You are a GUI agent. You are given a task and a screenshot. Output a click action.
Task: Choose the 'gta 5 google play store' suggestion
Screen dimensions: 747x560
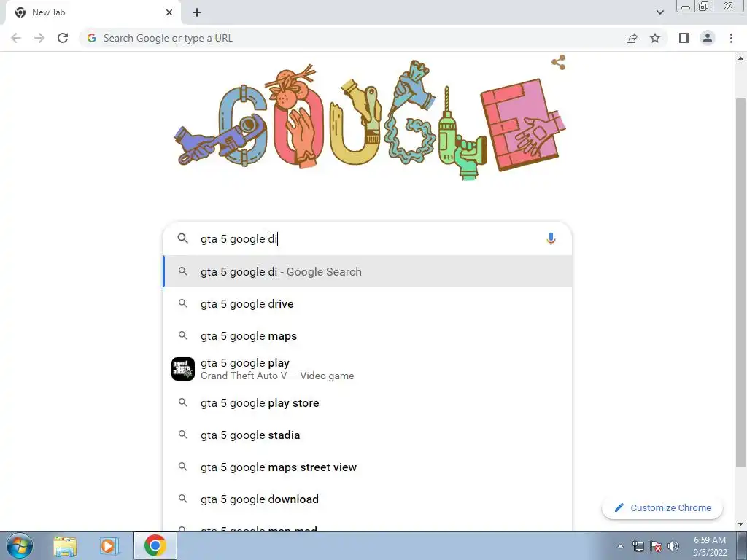coord(368,402)
